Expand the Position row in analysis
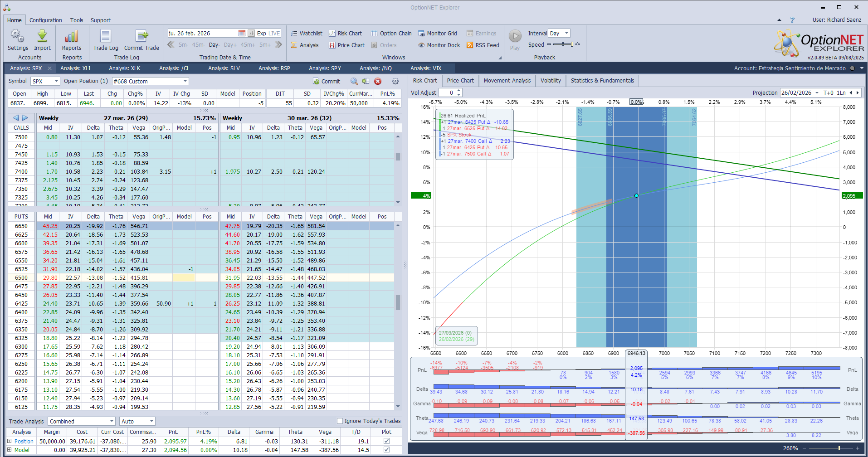Image resolution: width=868 pixels, height=457 pixels. 9,441
